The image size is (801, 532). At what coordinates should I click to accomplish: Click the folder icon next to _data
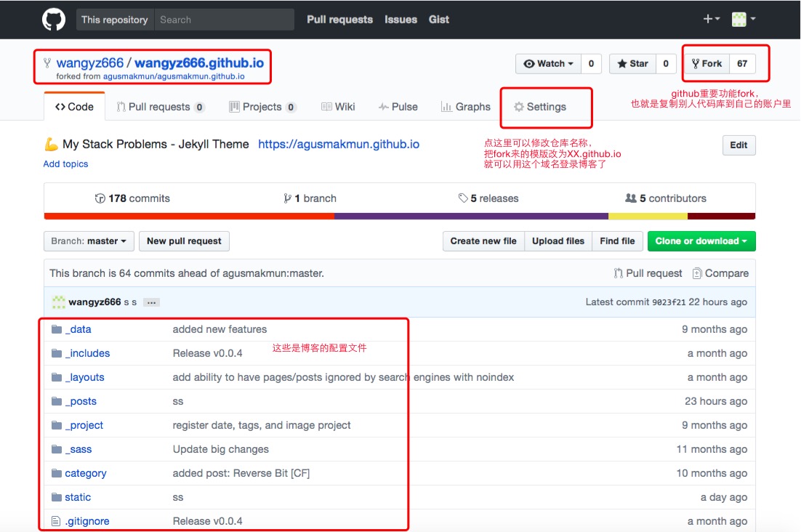[57, 329]
